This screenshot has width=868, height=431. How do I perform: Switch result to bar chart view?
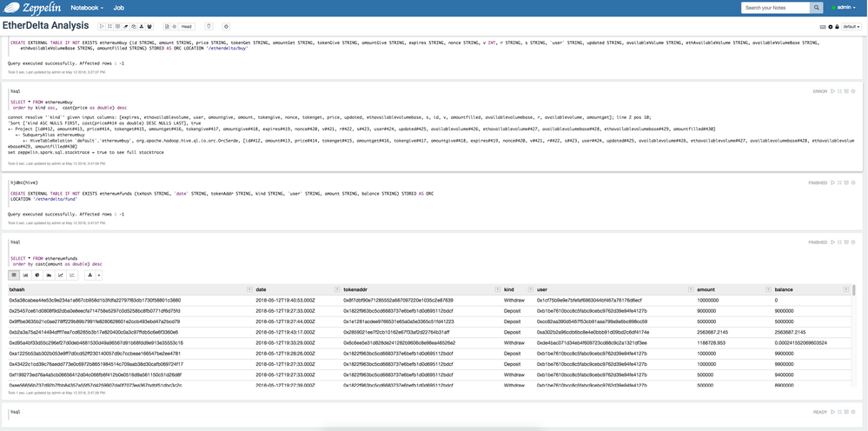(x=26, y=275)
